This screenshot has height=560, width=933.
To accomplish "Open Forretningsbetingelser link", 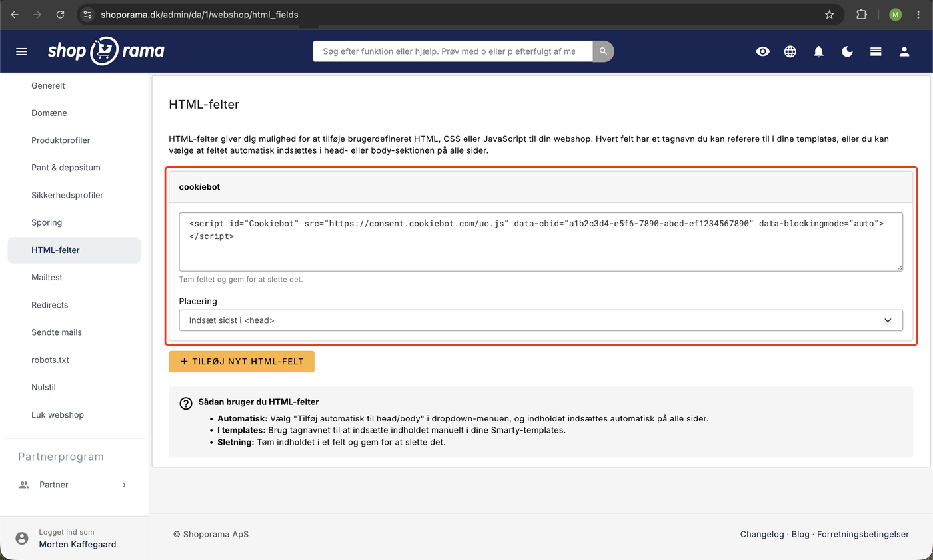I will pos(863,534).
